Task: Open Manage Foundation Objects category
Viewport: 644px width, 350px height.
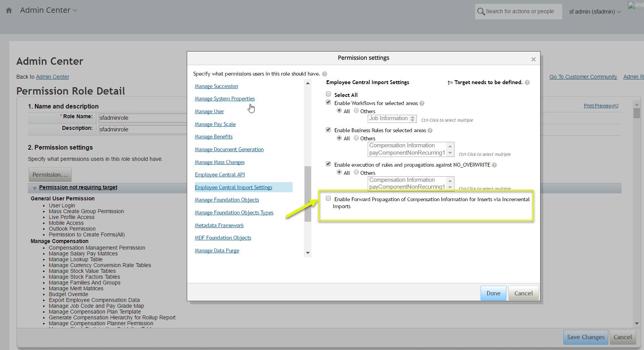Action: point(227,200)
